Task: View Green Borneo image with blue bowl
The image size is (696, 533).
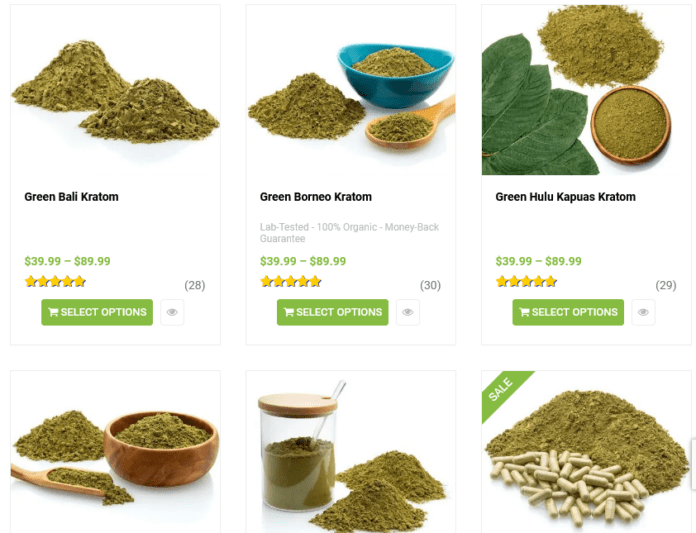Action: click(x=351, y=90)
